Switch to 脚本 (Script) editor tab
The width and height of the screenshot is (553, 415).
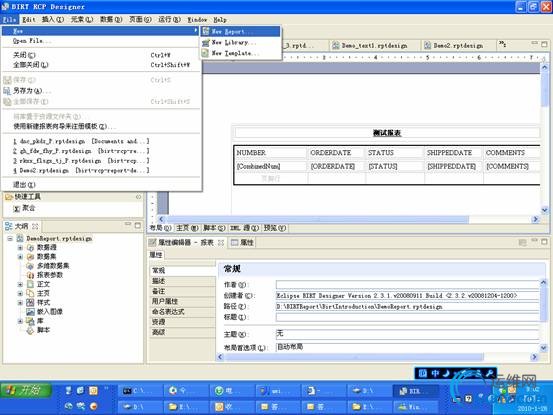tap(214, 228)
